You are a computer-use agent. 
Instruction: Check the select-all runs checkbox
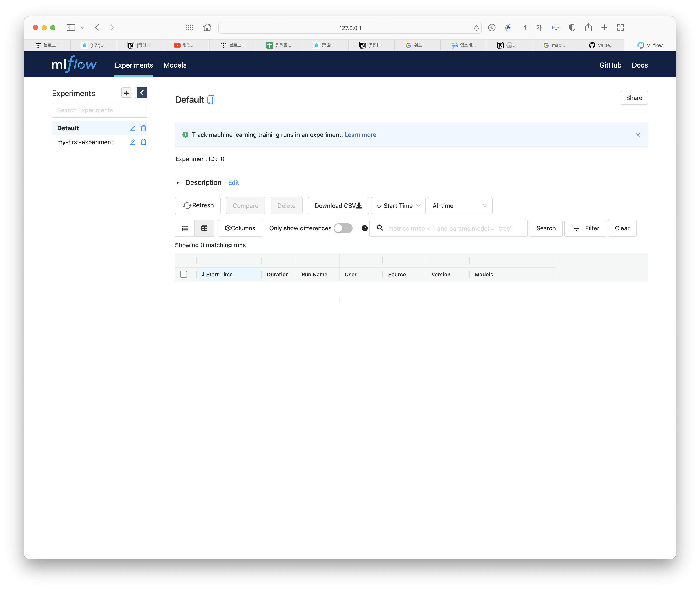184,275
